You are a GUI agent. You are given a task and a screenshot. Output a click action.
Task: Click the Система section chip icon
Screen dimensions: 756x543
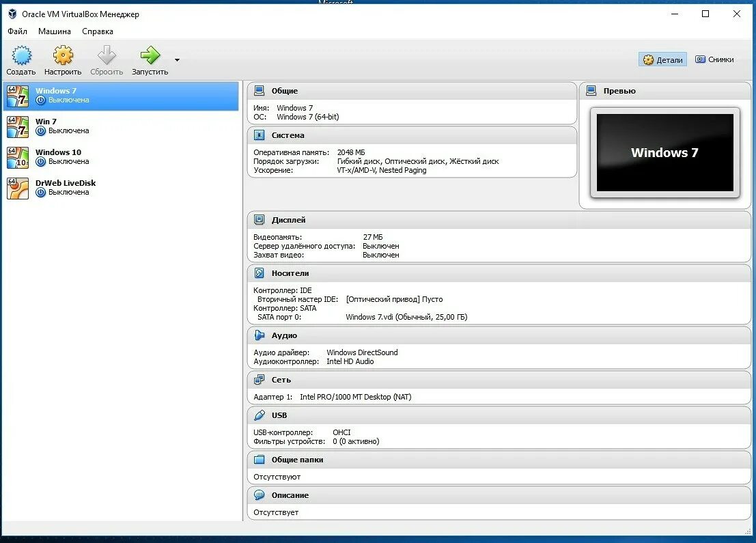click(x=260, y=135)
